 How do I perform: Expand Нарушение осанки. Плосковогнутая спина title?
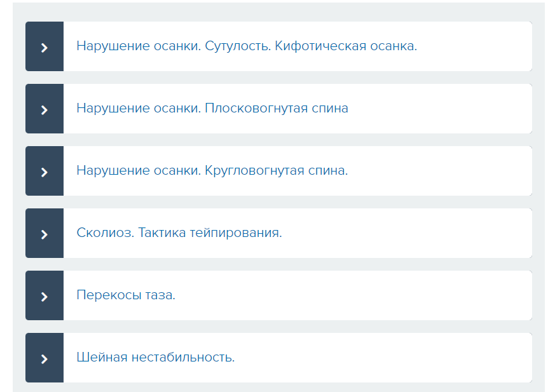coord(212,108)
